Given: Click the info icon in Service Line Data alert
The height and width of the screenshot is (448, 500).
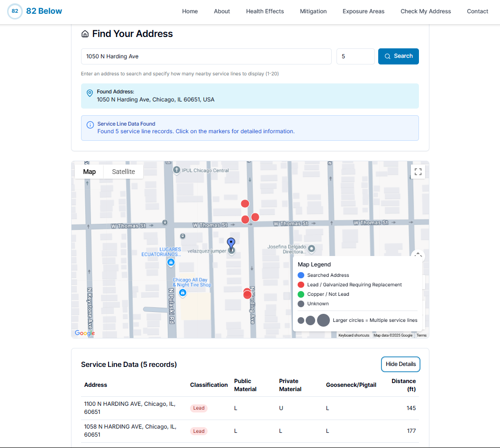Looking at the screenshot, I should (90, 124).
